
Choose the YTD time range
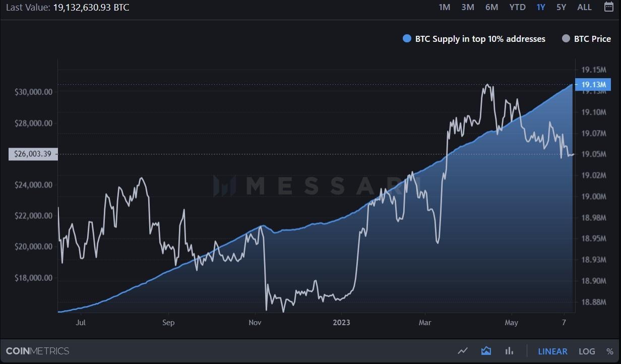click(x=517, y=7)
